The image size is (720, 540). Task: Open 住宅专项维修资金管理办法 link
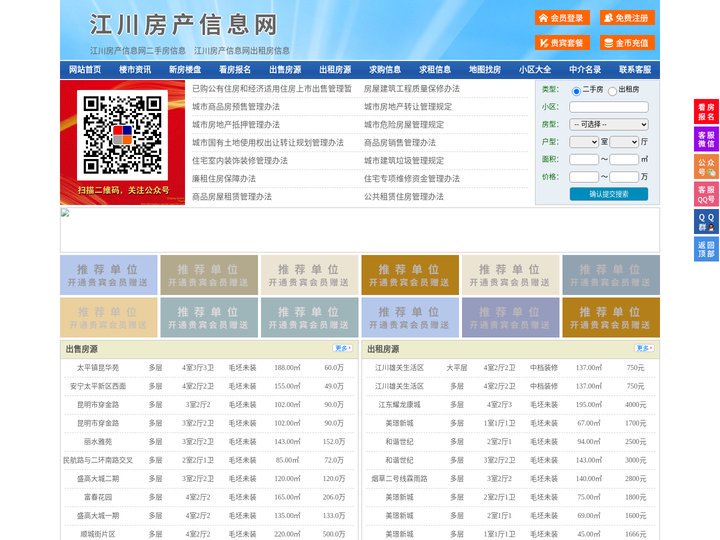click(412, 179)
